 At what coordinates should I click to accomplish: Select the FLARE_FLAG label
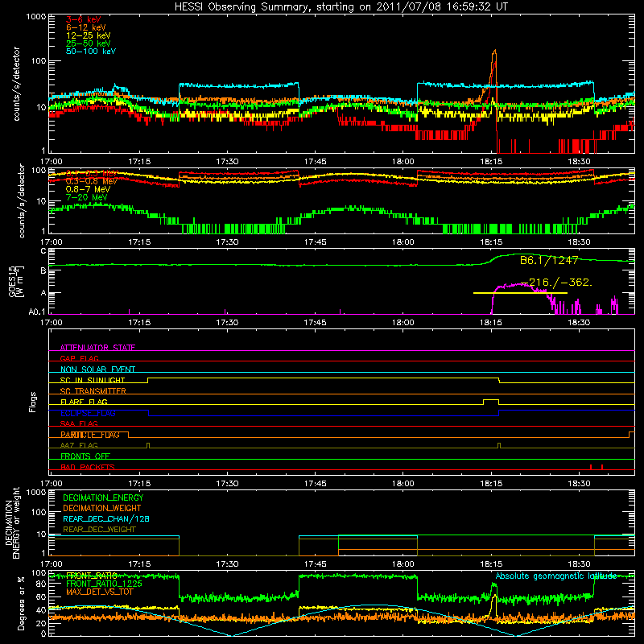click(84, 402)
